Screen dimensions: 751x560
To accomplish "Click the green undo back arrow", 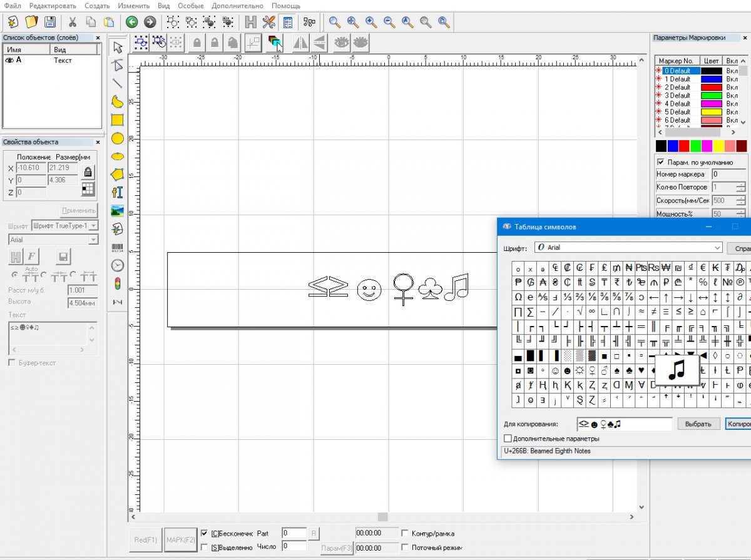I will [x=131, y=23].
